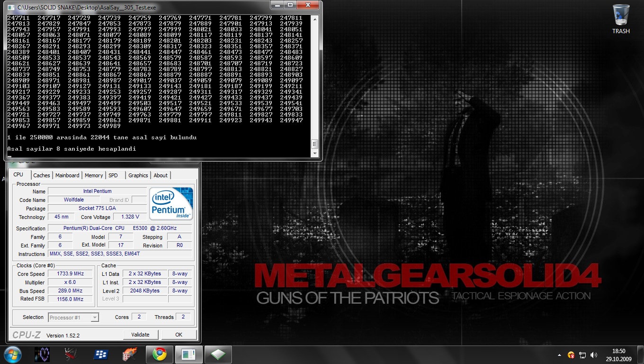Click the Level 2 cache value '2048 KBytes'
Image resolution: width=644 pixels, height=364 pixels.
[x=145, y=291]
